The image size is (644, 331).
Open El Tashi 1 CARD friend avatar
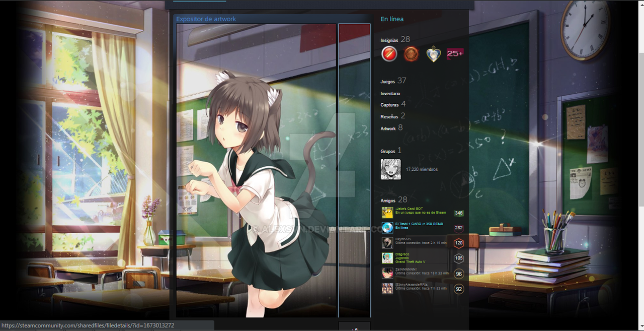pos(387,228)
